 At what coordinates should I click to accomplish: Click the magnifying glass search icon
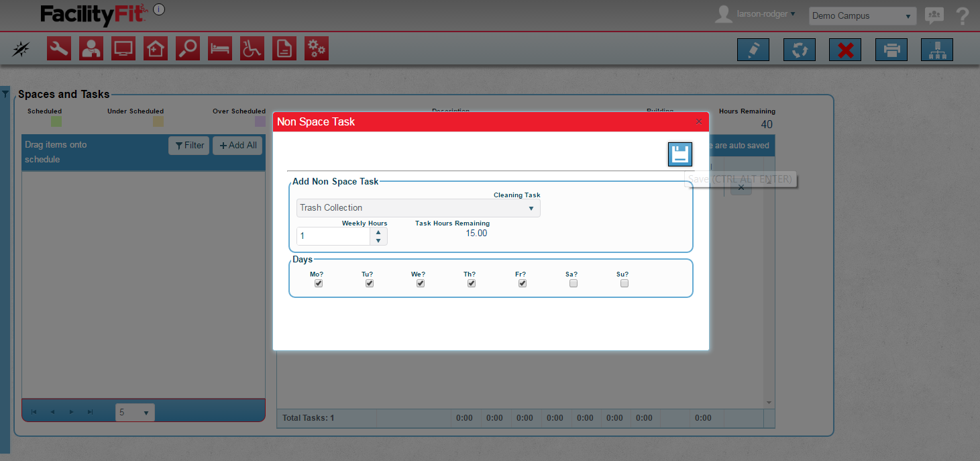click(188, 49)
